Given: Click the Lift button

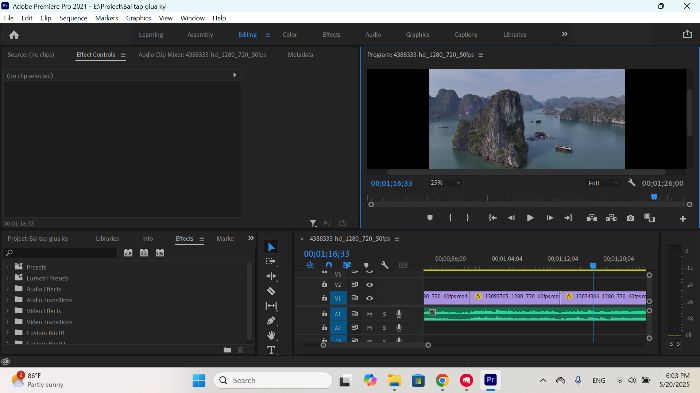Looking at the screenshot, I should coord(592,218).
